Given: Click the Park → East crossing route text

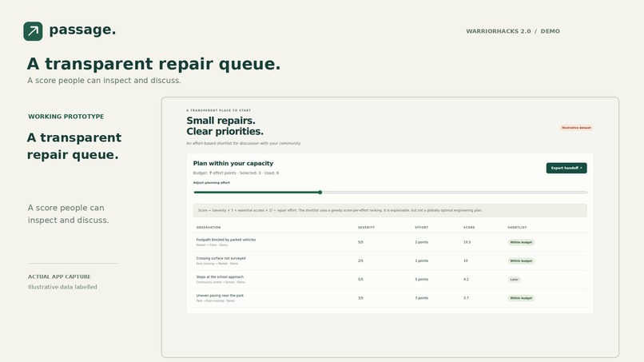Looking at the screenshot, I should coord(215,300).
